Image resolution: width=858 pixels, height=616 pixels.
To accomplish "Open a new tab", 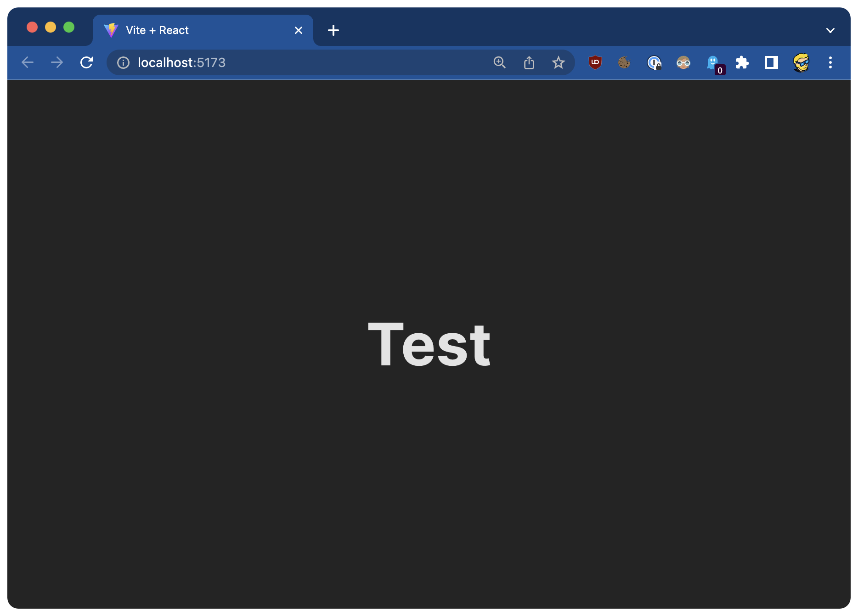I will (x=333, y=30).
